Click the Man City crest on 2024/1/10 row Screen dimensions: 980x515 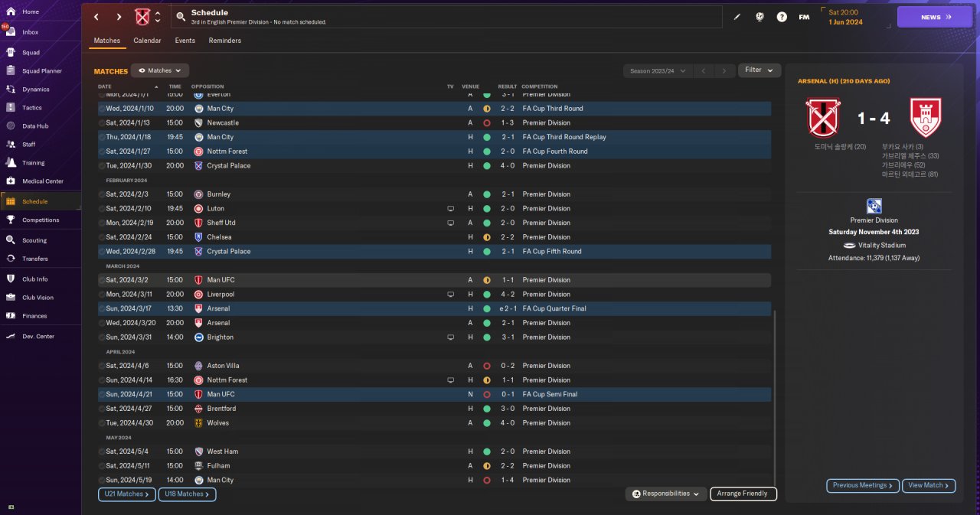198,109
